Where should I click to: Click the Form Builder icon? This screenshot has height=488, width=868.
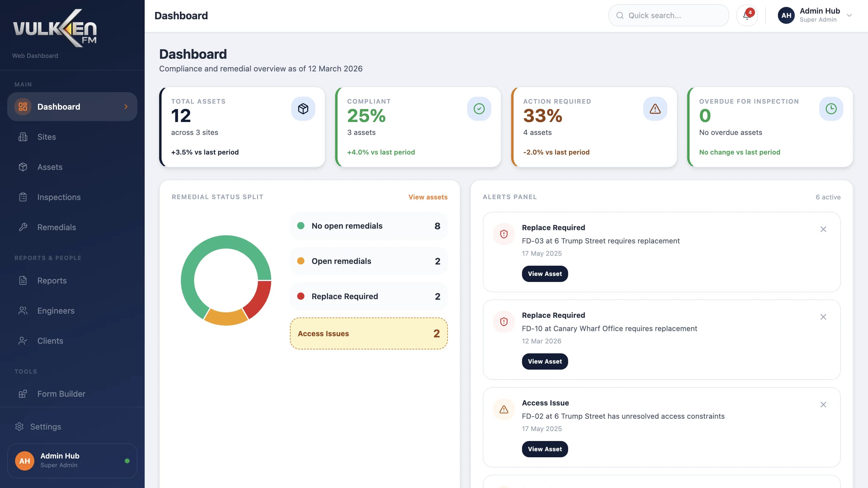click(x=23, y=393)
